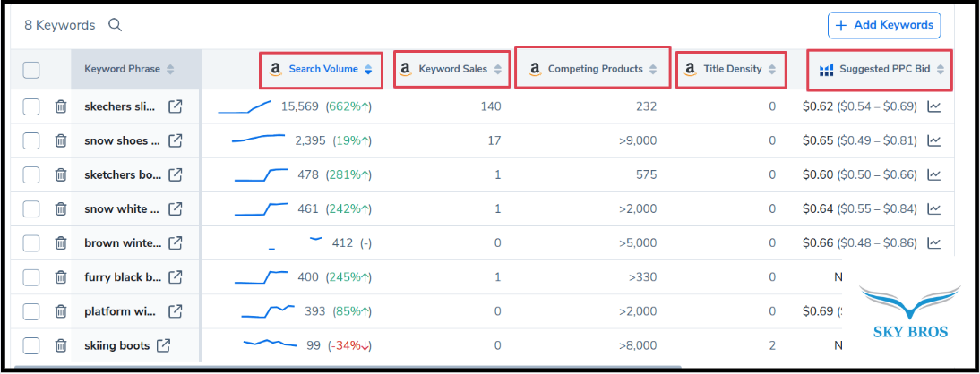The height and width of the screenshot is (374, 980).
Task: Delete the platform wi... keyword with trash icon
Action: point(61,311)
